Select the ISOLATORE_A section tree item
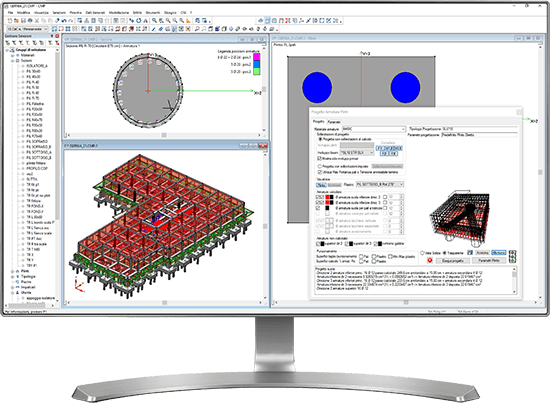 [x=37, y=66]
